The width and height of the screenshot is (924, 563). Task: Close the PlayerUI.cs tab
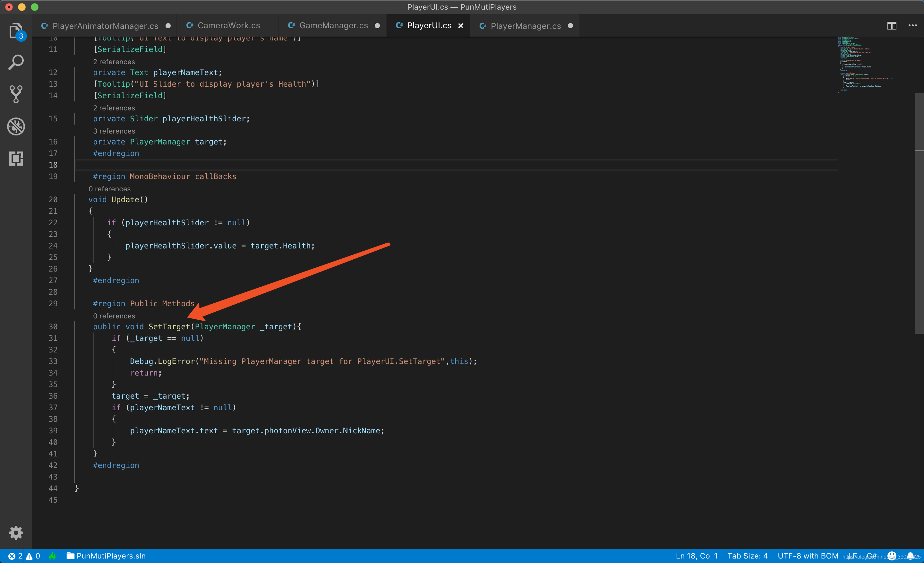click(460, 25)
